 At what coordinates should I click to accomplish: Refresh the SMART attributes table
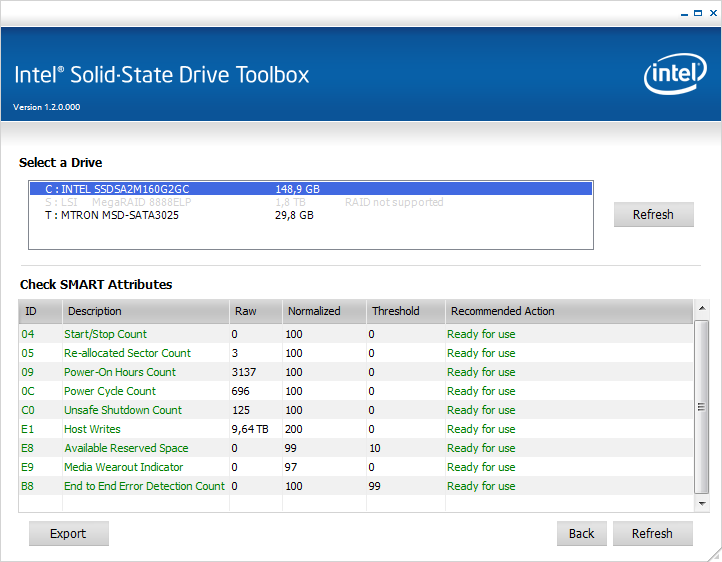tap(652, 533)
